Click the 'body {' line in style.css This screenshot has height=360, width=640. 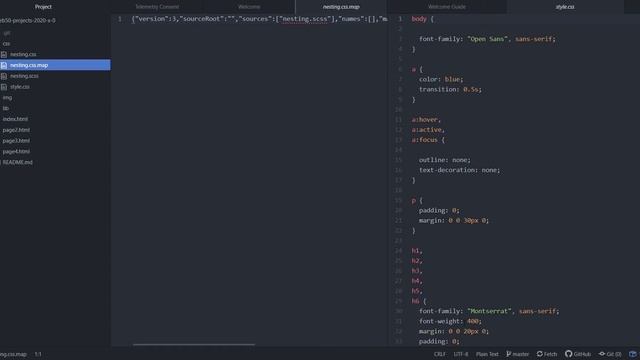422,19
